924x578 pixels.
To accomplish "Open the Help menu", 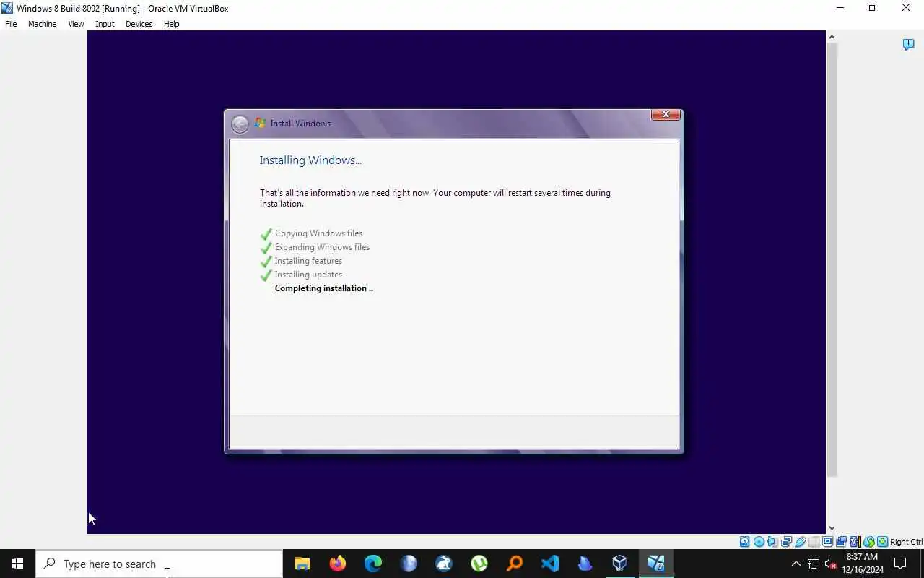I will [x=171, y=24].
